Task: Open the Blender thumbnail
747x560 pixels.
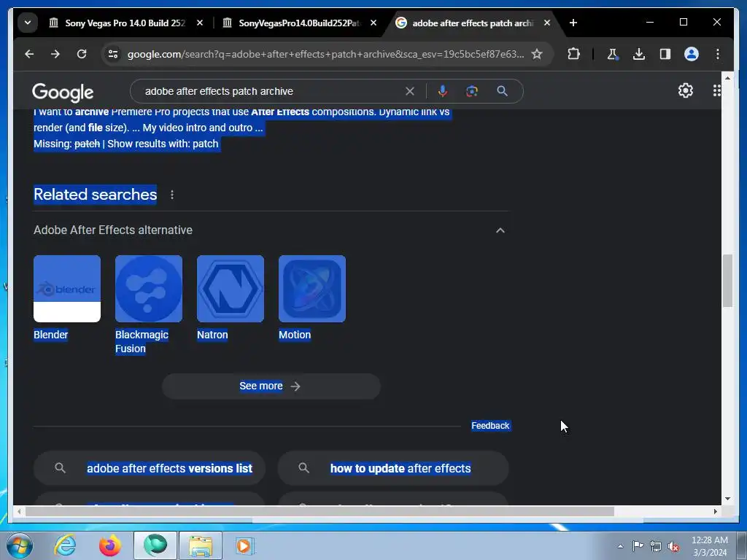Action: [x=67, y=289]
